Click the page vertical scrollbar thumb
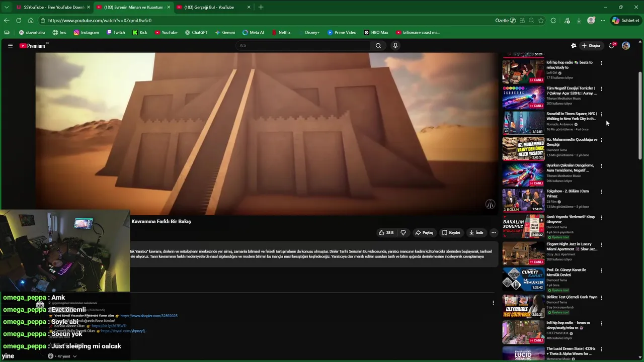The width and height of the screenshot is (644, 362). click(x=640, y=116)
